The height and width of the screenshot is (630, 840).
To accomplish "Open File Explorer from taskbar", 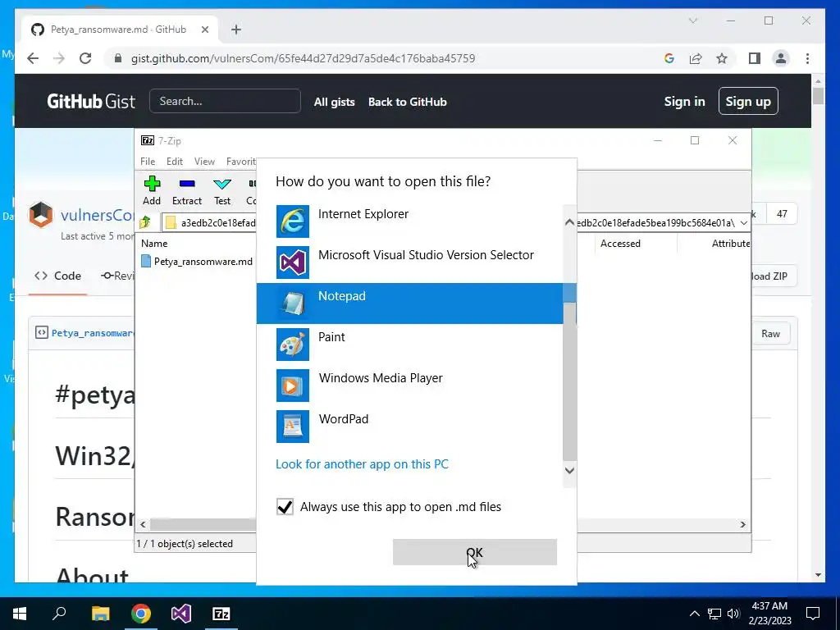I will 100,614.
